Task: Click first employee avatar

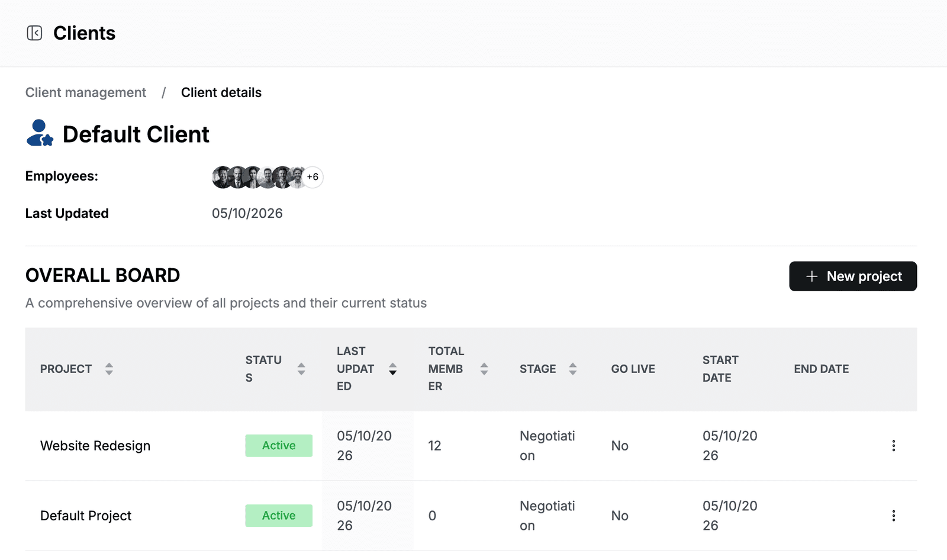Action: 222,177
